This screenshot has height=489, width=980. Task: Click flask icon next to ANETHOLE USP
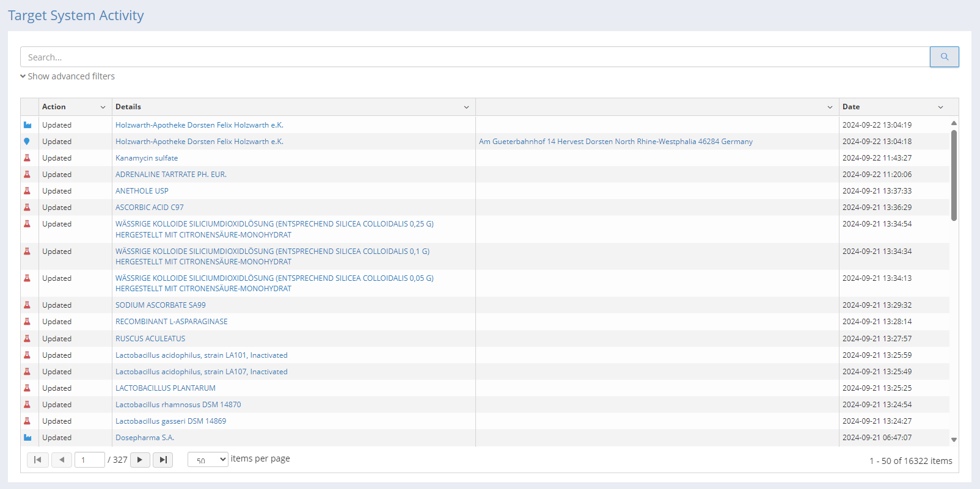pos(27,191)
